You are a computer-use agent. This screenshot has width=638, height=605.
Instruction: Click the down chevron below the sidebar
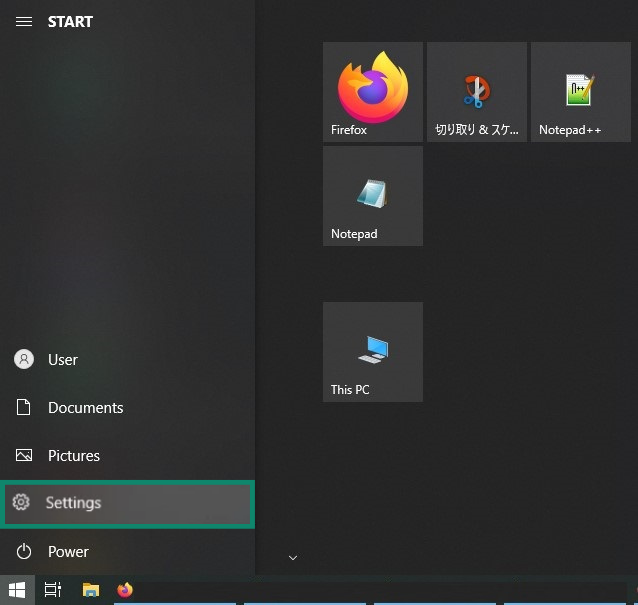[x=293, y=557]
